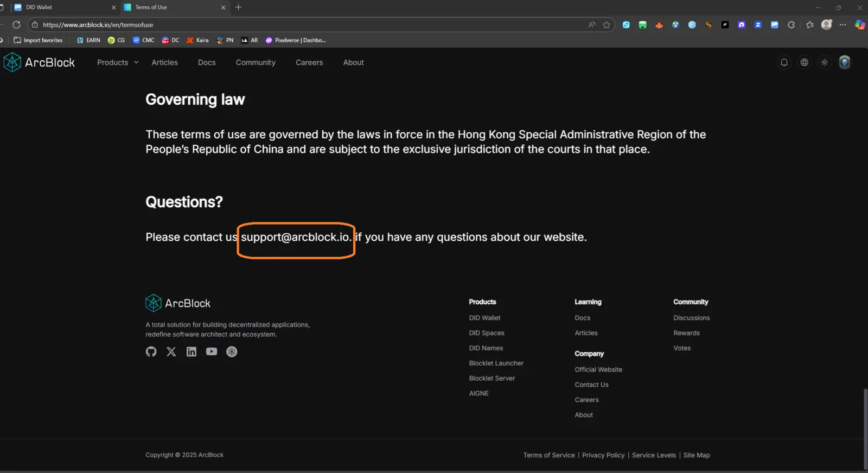Image resolution: width=868 pixels, height=473 pixels.
Task: Open the CMC bookmark
Action: (143, 40)
